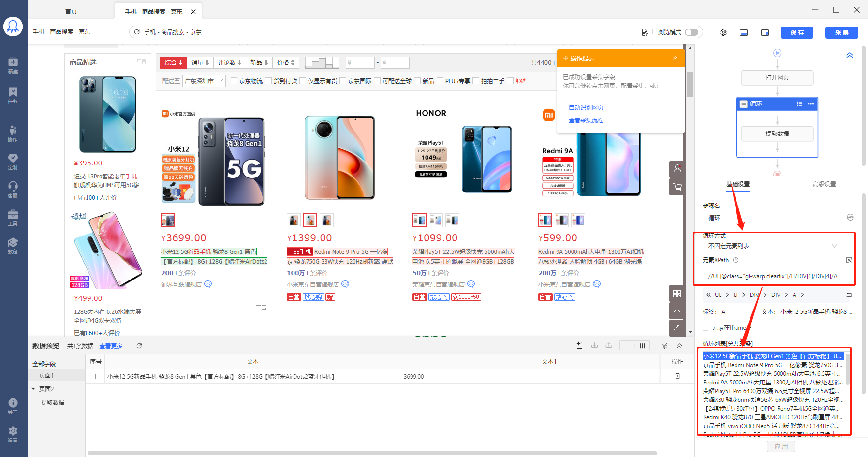Open the 定制 (customization) sidebar icon
Screen dimensions: 868x457
13,162
